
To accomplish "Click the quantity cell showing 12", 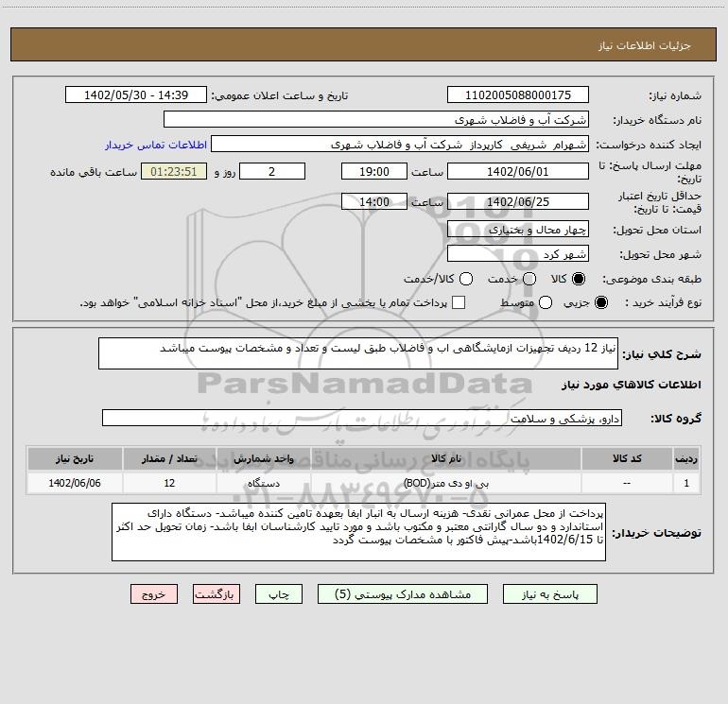I will [169, 483].
